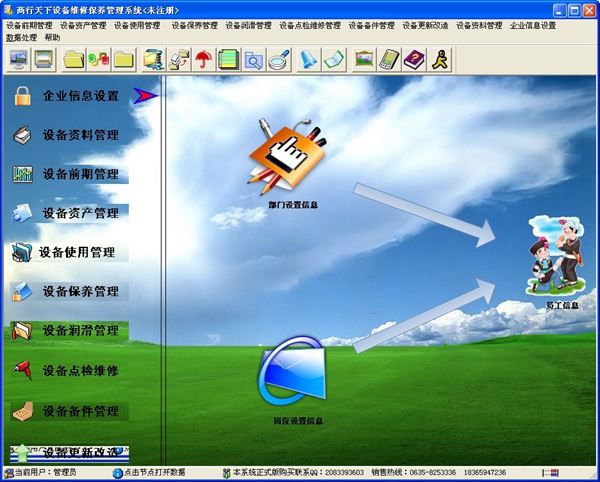
Task: Click the scanner icon beside 设备资料管理
Action: tap(22, 135)
